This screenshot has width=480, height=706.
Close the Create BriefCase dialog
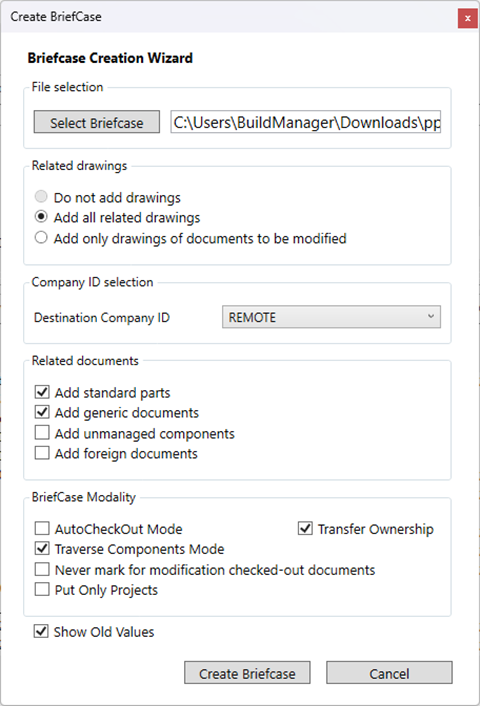[468, 18]
